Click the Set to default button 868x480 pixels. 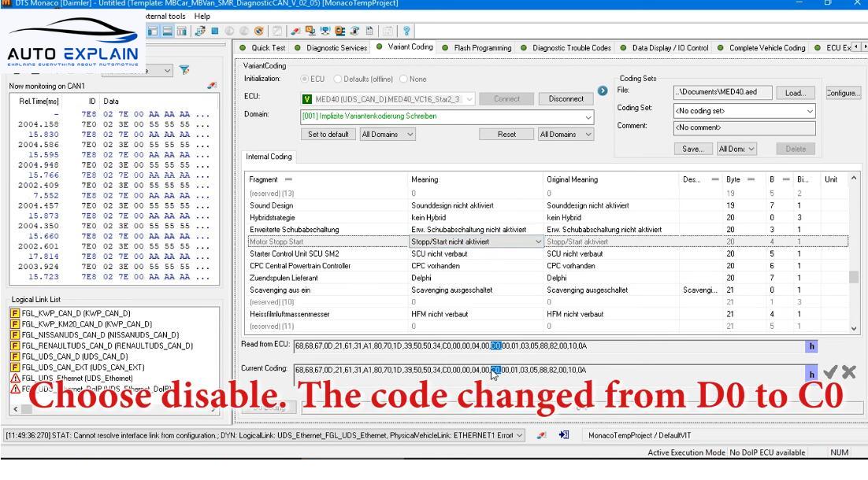[328, 135]
